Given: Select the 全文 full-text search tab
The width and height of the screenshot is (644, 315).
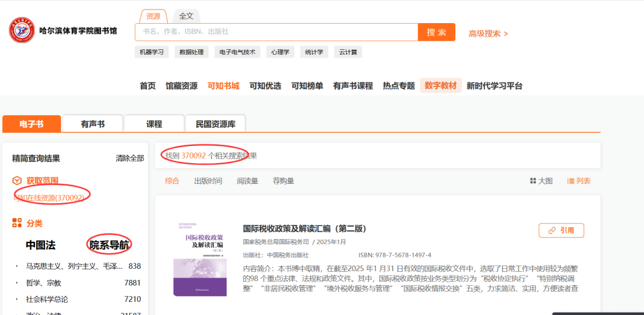Looking at the screenshot, I should (186, 16).
